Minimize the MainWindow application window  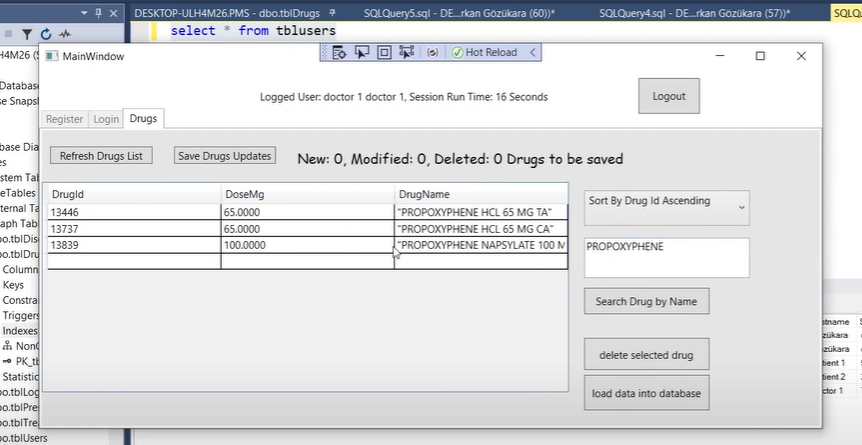coord(720,56)
